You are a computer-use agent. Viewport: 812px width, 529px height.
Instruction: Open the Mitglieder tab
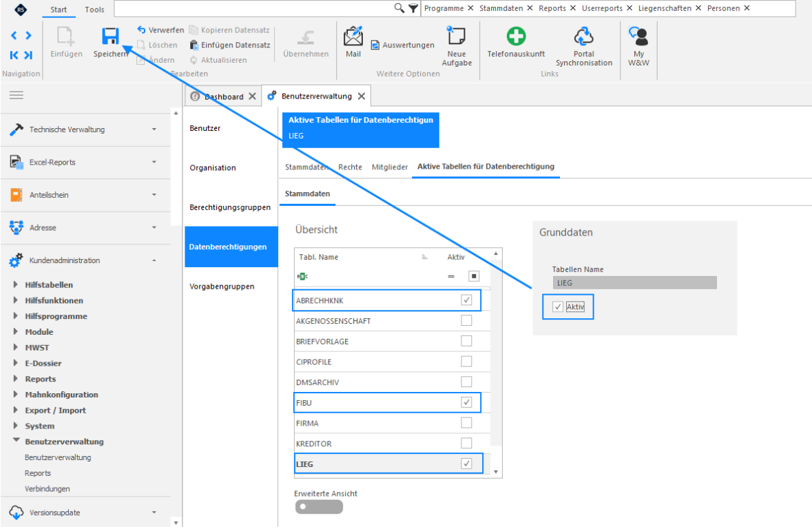(x=389, y=167)
